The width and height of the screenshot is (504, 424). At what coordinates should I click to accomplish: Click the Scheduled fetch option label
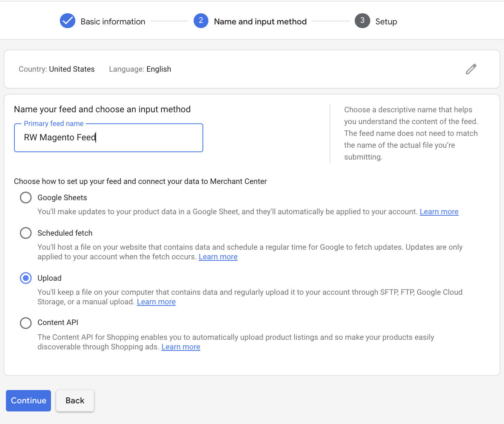(65, 233)
